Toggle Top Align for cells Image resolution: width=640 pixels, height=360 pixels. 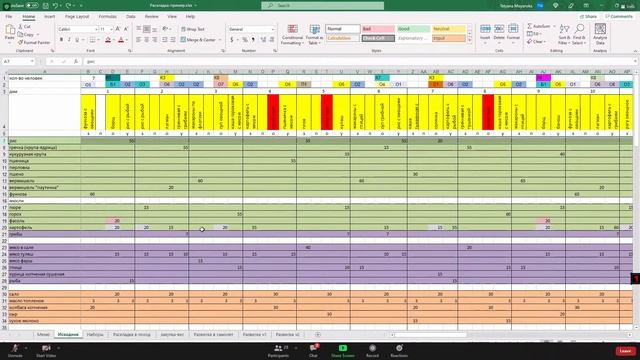coord(139,29)
